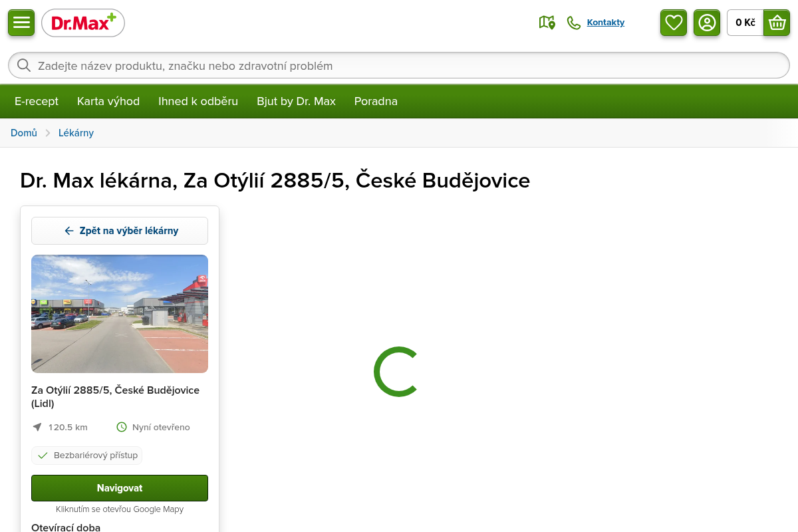The height and width of the screenshot is (532, 798).
Task: Click the checkmark icon by Bezbariérový přístup
Action: pos(43,456)
